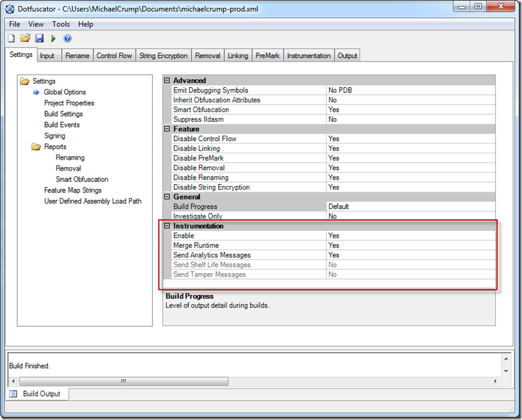Select Smart Obfuscation under Reports
The height and width of the screenshot is (420, 522).
(82, 180)
